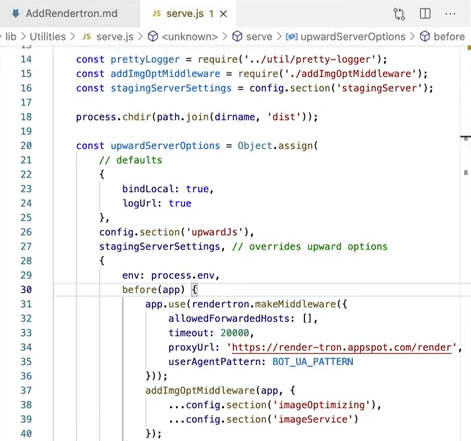Click the prettyLogger variable name

(145, 59)
